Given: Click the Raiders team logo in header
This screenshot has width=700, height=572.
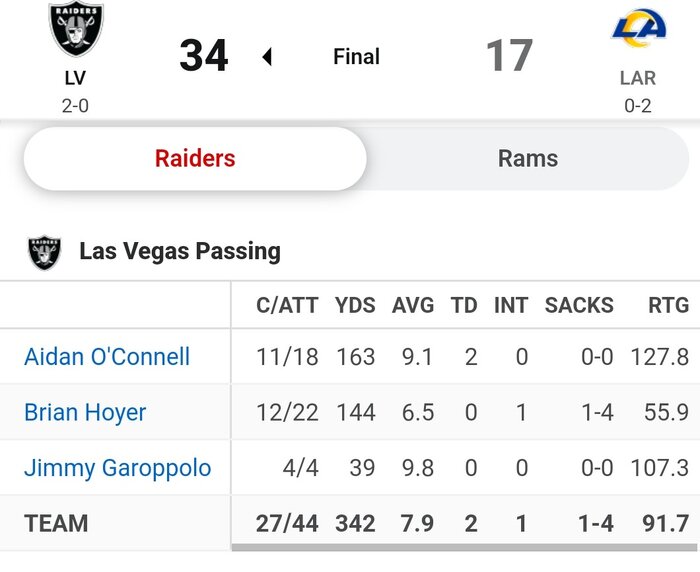Looking at the screenshot, I should point(76,30).
